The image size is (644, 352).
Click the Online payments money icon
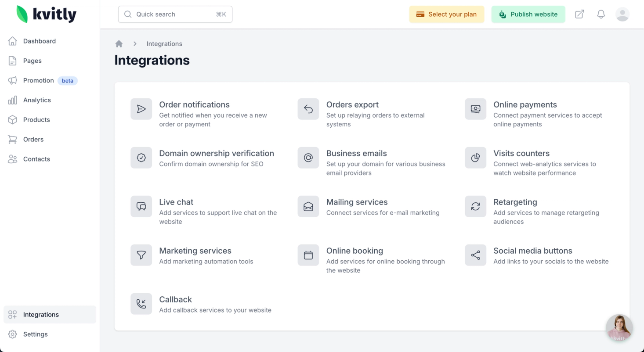click(x=475, y=109)
